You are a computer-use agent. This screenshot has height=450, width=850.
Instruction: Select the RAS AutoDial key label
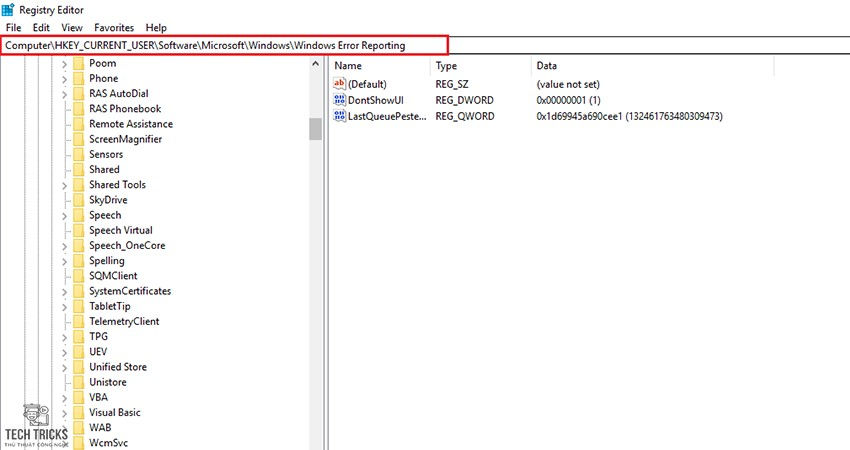click(119, 94)
